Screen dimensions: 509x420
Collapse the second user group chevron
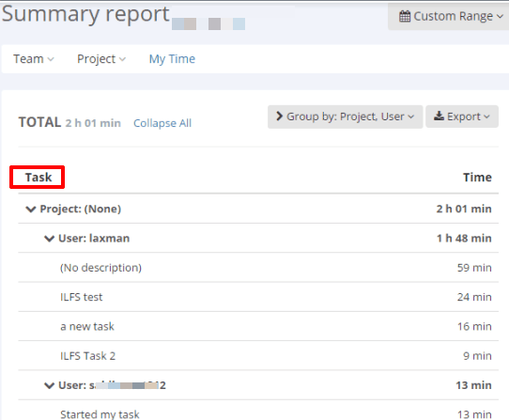coord(49,385)
